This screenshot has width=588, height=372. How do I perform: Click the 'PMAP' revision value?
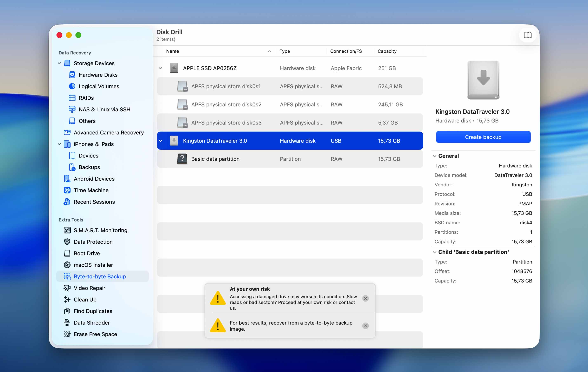coord(525,204)
